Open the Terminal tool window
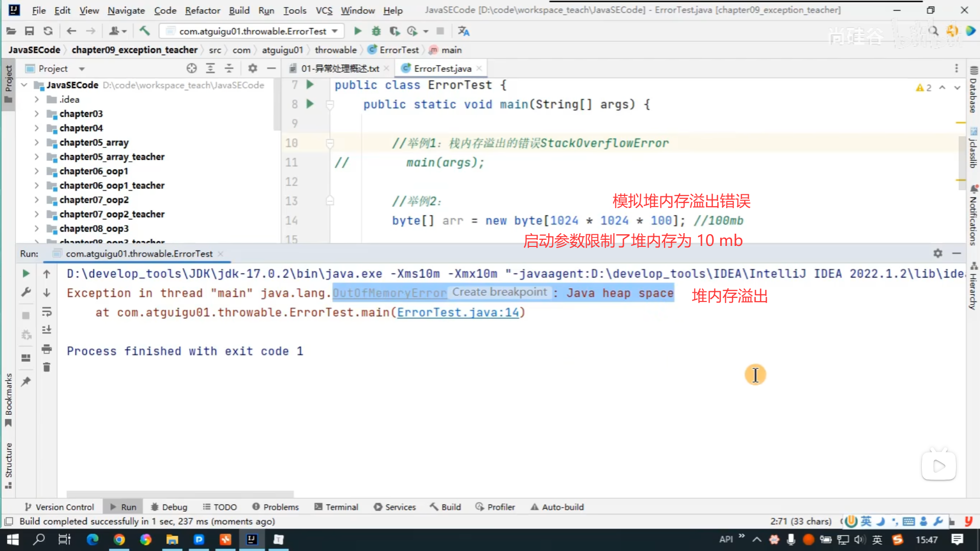980x551 pixels. click(x=336, y=507)
